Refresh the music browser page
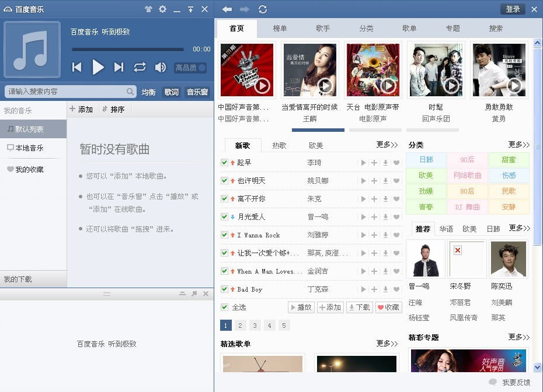543x392 pixels. [x=263, y=9]
